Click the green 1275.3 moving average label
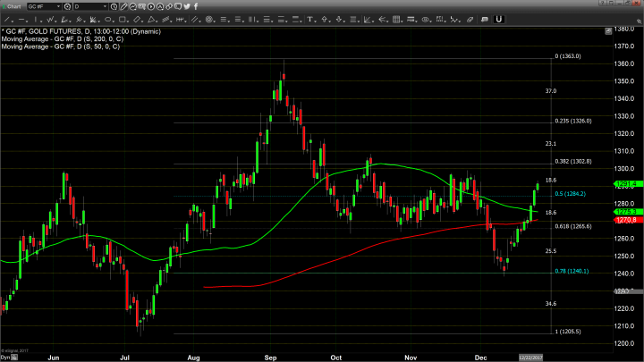This screenshot has width=644, height=362. point(628,212)
